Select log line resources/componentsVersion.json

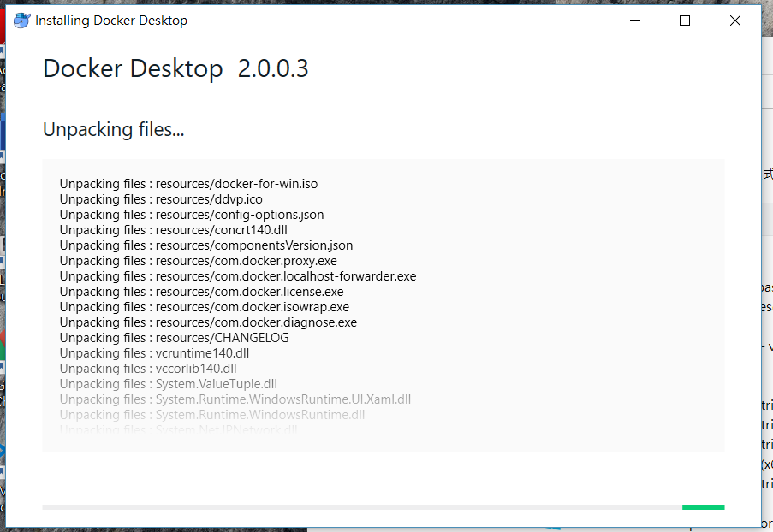(x=206, y=245)
